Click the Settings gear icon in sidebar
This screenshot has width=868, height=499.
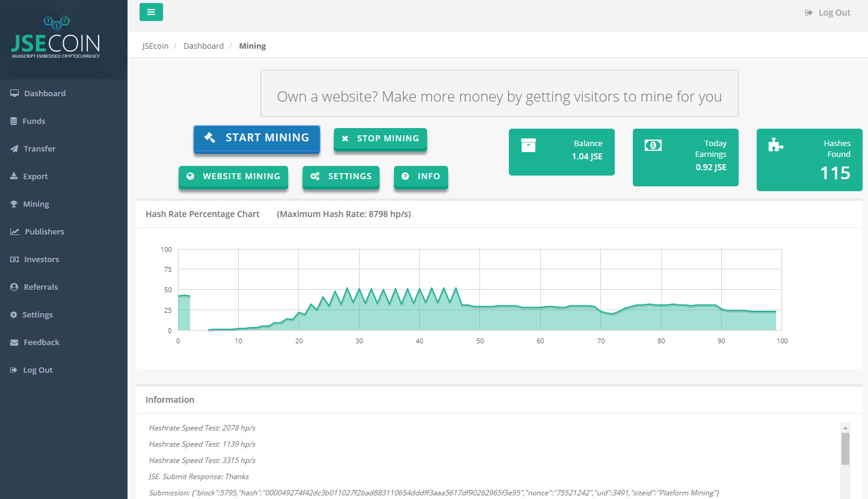14,314
